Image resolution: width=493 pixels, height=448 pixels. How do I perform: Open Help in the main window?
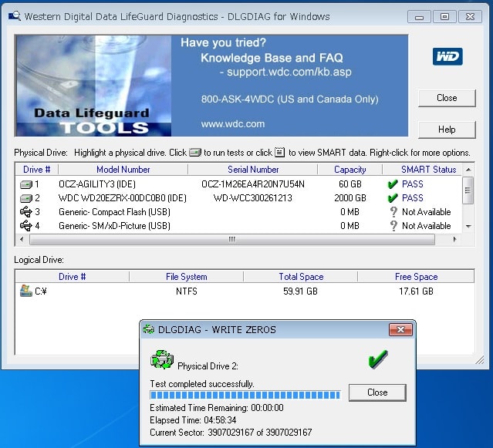447,130
